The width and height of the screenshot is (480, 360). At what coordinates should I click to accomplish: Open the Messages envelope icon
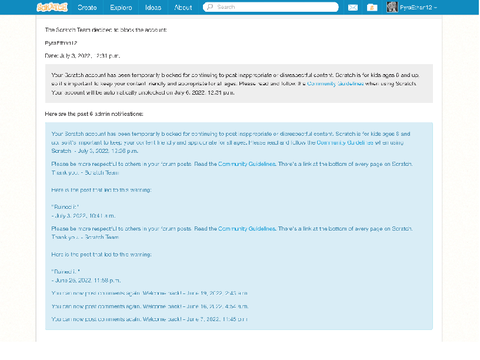click(353, 7)
